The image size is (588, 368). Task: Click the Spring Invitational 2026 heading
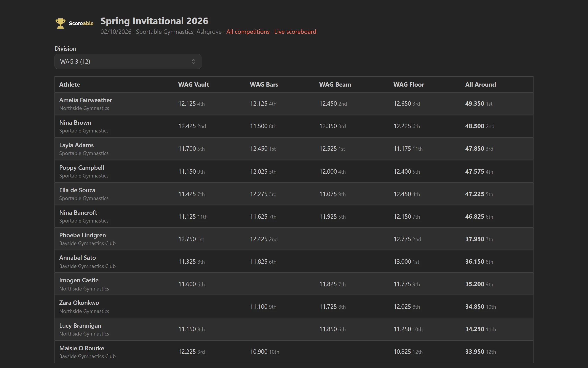154,21
